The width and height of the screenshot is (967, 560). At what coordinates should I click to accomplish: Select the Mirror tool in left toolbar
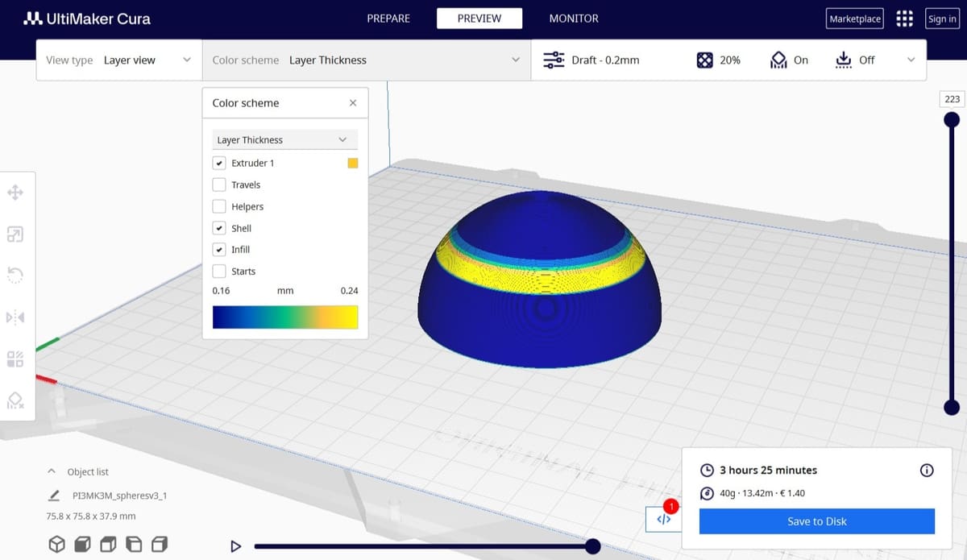tap(15, 317)
